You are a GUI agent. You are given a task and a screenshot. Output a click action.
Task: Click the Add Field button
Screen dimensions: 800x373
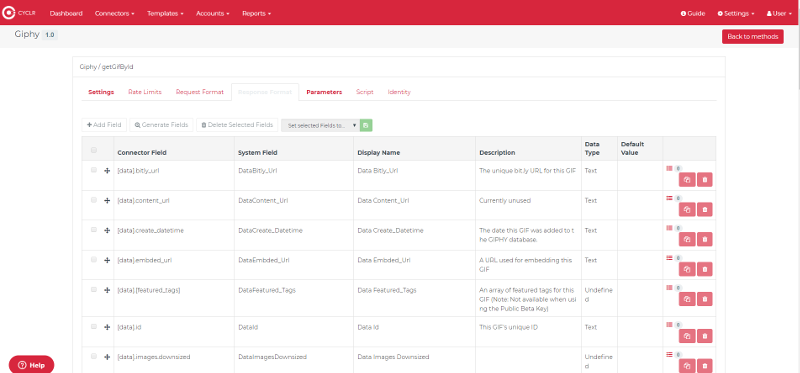point(104,125)
